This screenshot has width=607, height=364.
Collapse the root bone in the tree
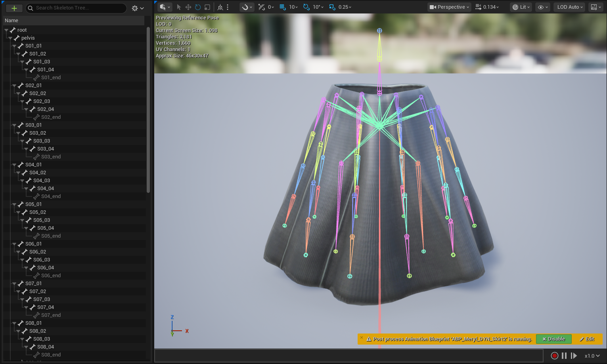tap(6, 30)
